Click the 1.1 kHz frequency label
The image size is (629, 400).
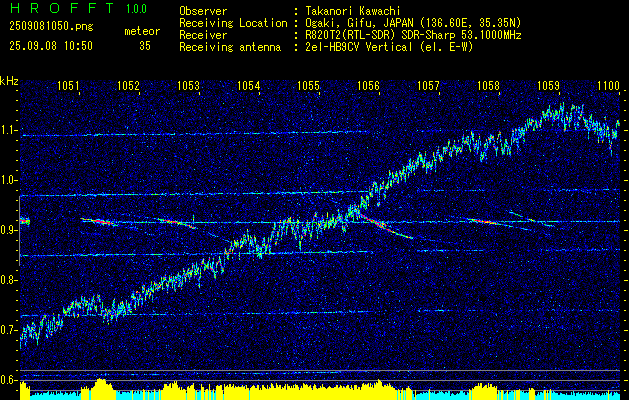[x=9, y=130]
